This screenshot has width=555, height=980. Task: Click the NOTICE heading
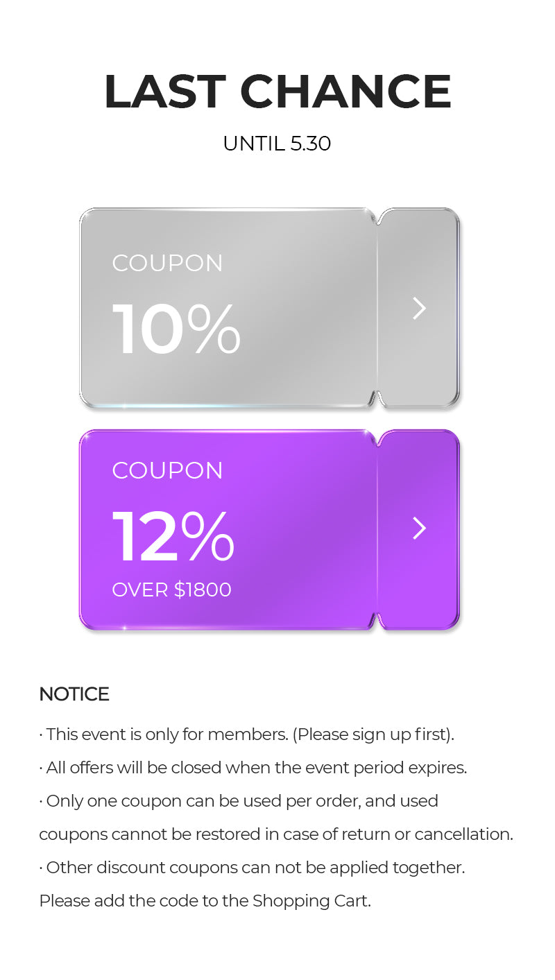tap(74, 694)
